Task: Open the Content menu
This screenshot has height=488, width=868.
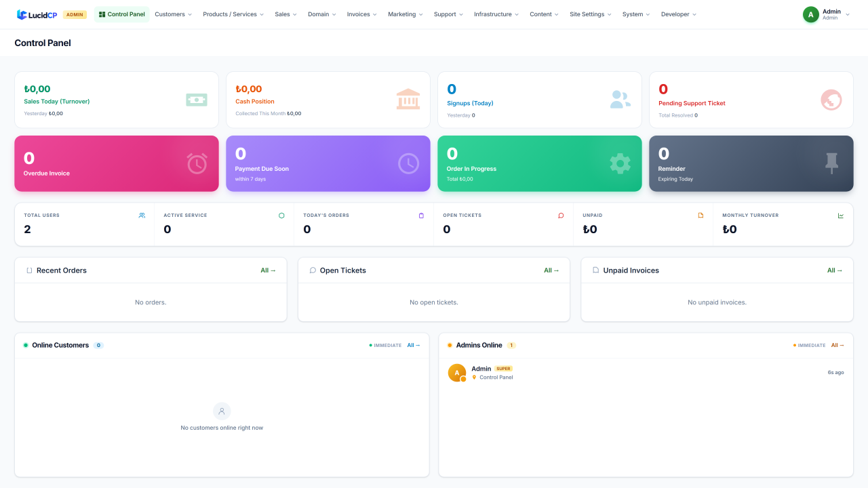Action: (x=544, y=14)
